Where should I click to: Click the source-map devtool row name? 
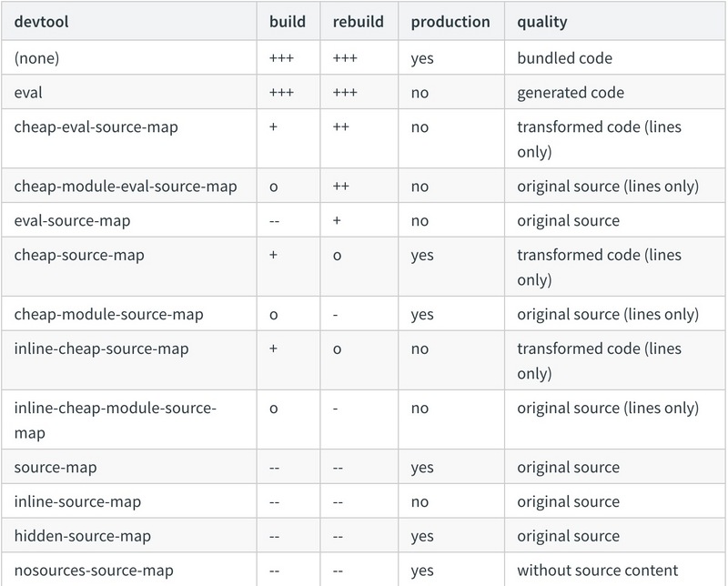point(56,467)
